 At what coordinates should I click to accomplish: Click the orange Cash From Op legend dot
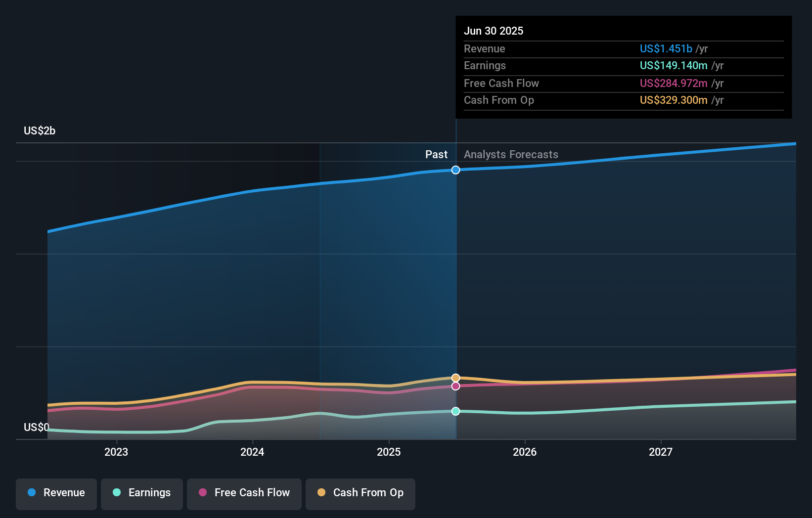point(322,493)
